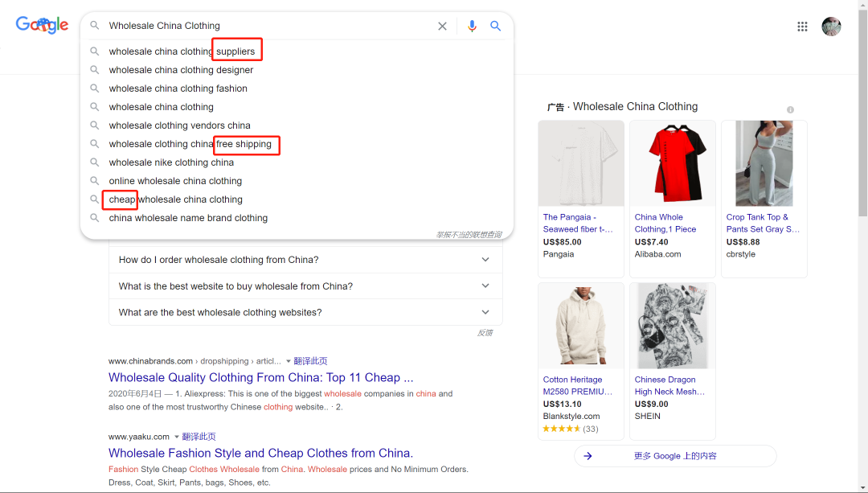Viewport: 868px width, 493px height.
Task: Click the gray crop tank set thumbnail
Action: [764, 163]
